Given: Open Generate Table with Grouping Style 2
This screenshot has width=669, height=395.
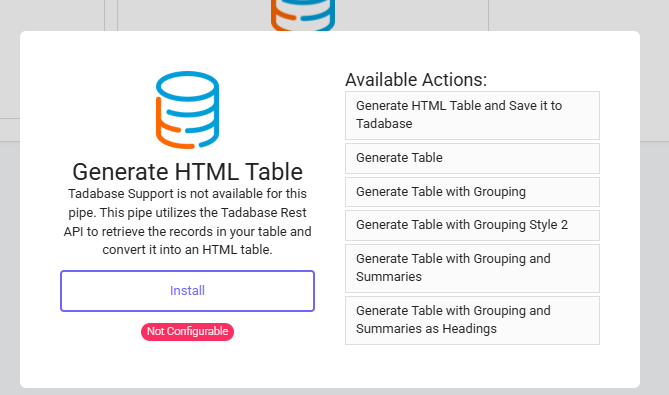Looking at the screenshot, I should click(472, 225).
